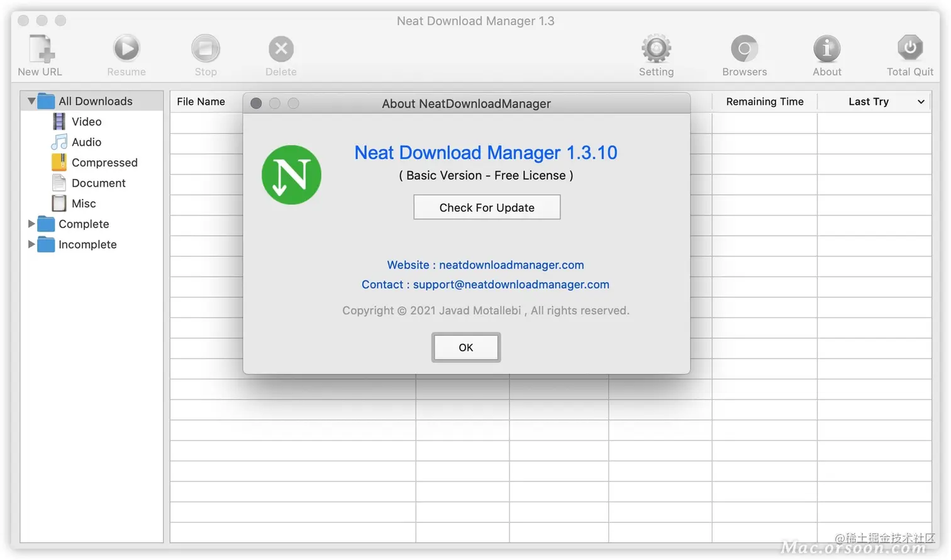Click the About info icon
This screenshot has height=560, width=951.
827,48
